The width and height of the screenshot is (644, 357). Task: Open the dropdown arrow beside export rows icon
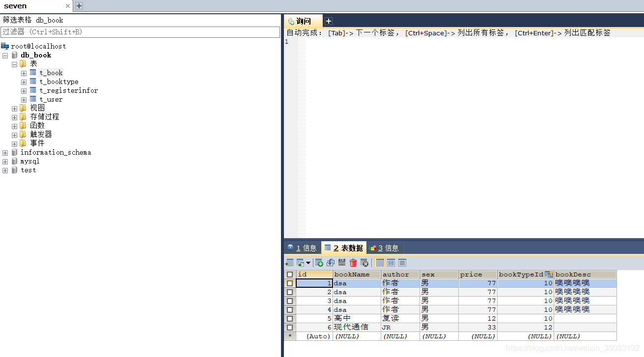tap(308, 263)
